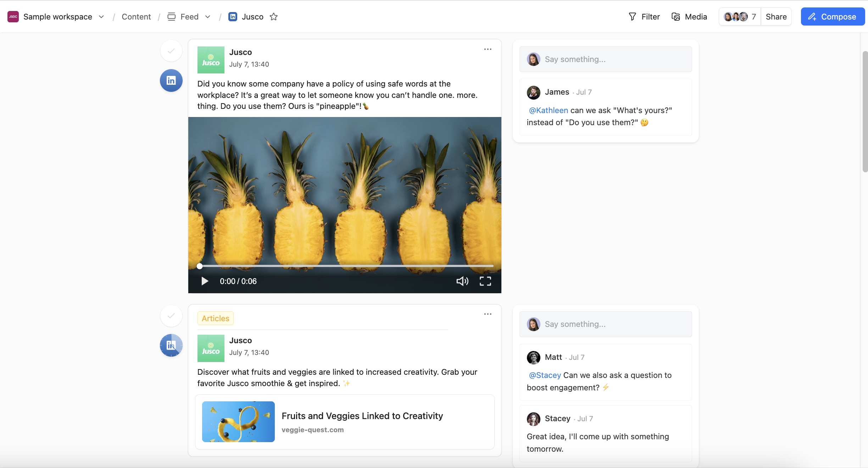Click the Articles post description text
Screen dimensions: 868x468
[337, 378]
